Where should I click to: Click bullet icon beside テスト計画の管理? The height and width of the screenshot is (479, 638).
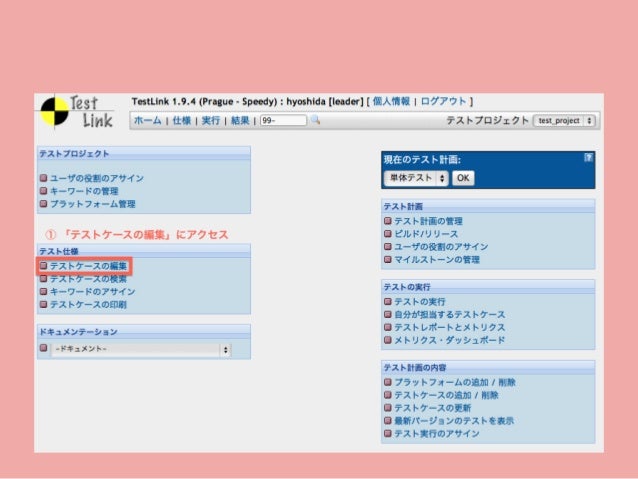388,221
